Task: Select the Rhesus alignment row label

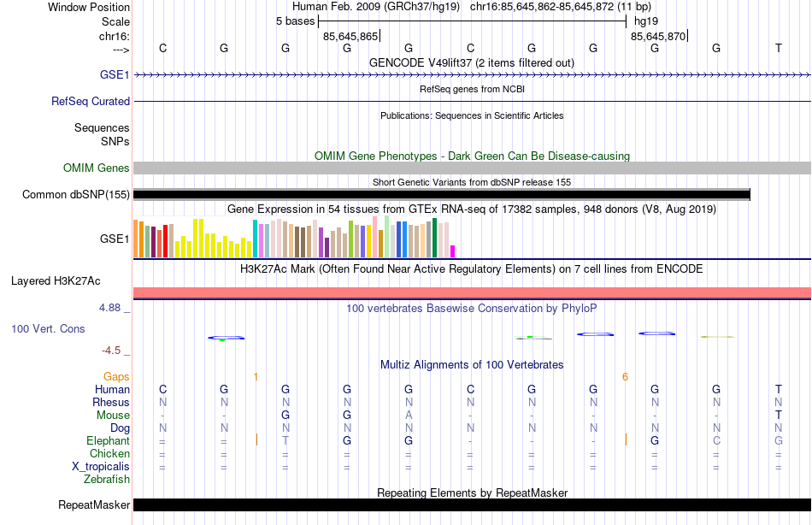Action: pyautogui.click(x=111, y=402)
